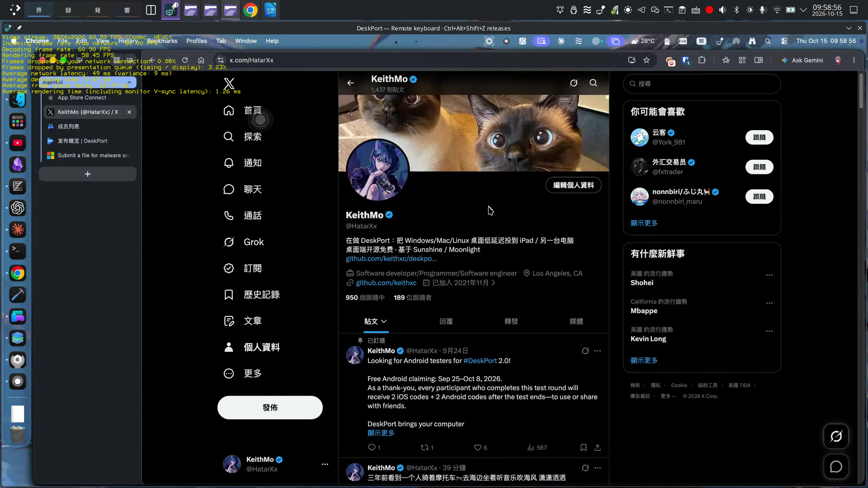Open the floating chat bubble button
Image resolution: width=868 pixels, height=488 pixels.
[836, 467]
